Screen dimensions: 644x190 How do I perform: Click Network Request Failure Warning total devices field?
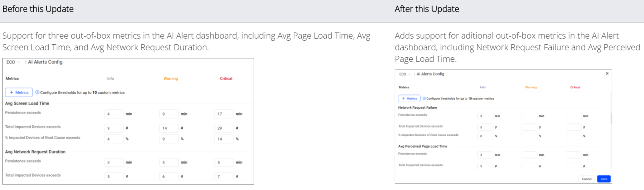coord(529,127)
